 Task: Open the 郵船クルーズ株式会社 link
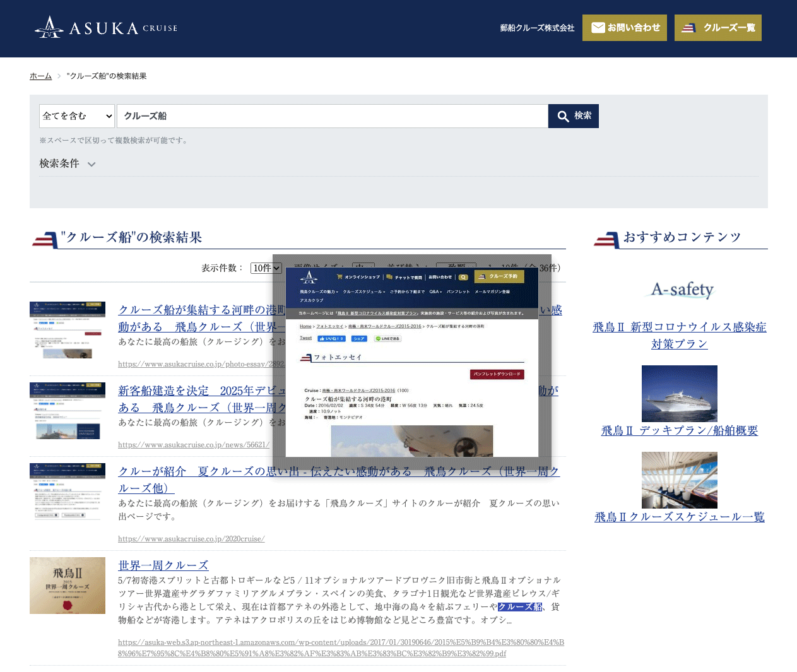pyautogui.click(x=537, y=28)
